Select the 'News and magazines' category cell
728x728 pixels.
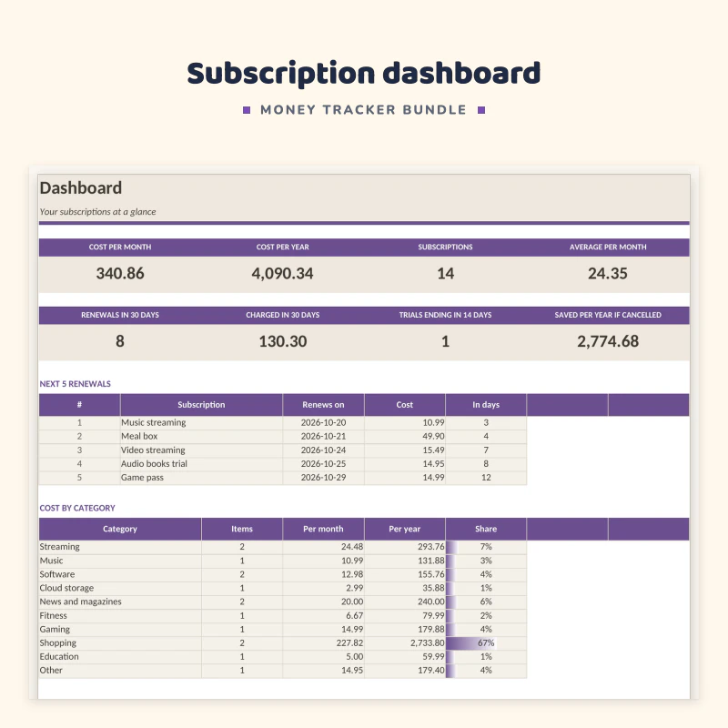(120, 602)
